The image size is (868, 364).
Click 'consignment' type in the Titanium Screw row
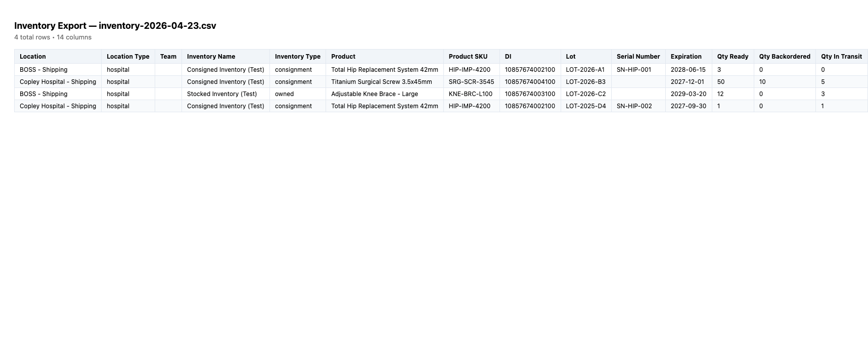point(293,82)
